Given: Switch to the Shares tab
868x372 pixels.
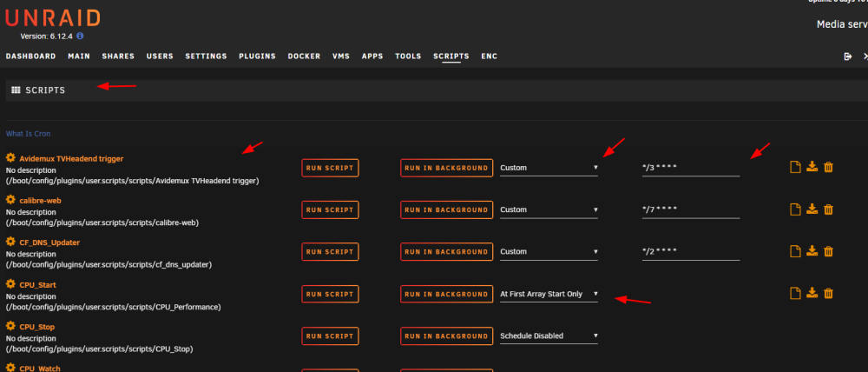Looking at the screenshot, I should click(x=118, y=56).
